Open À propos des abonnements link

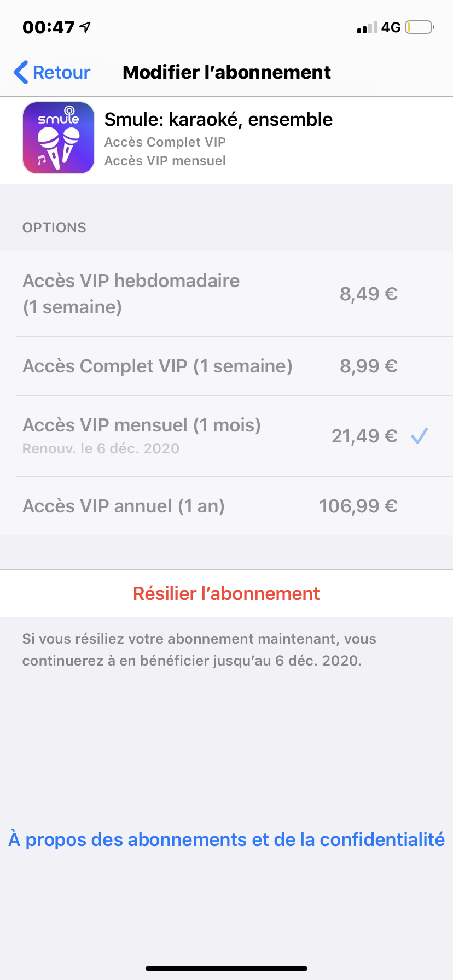226,839
